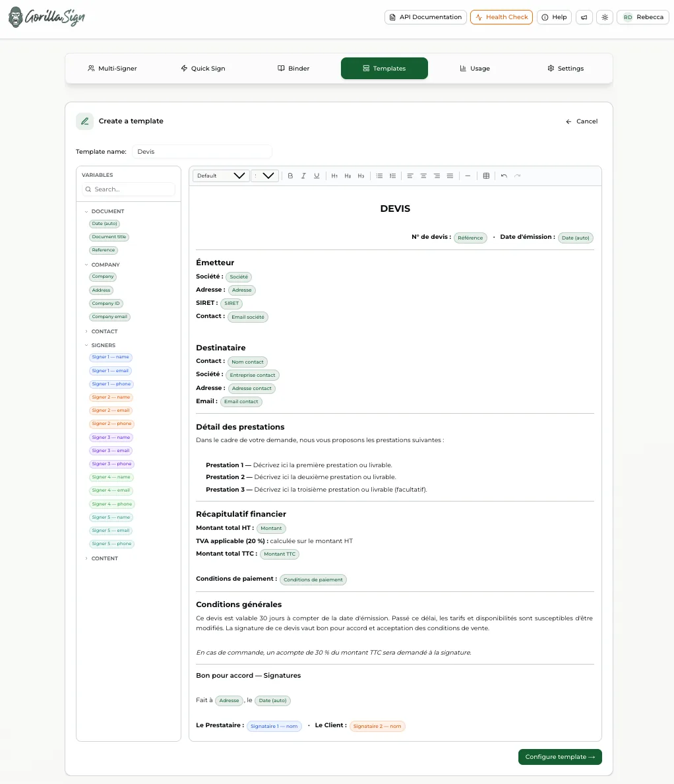Screen dimensions: 674x784
Task: Switch to the Multi-Signer tab
Action: (112, 69)
